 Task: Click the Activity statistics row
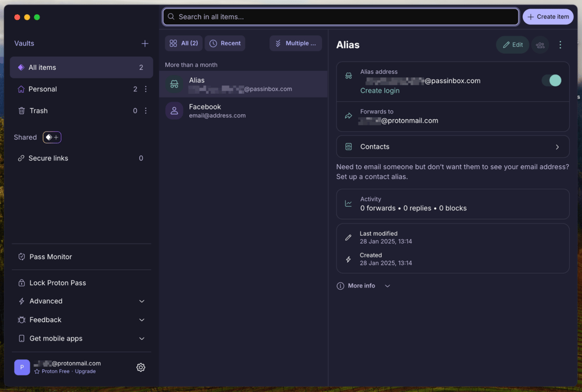pyautogui.click(x=452, y=204)
